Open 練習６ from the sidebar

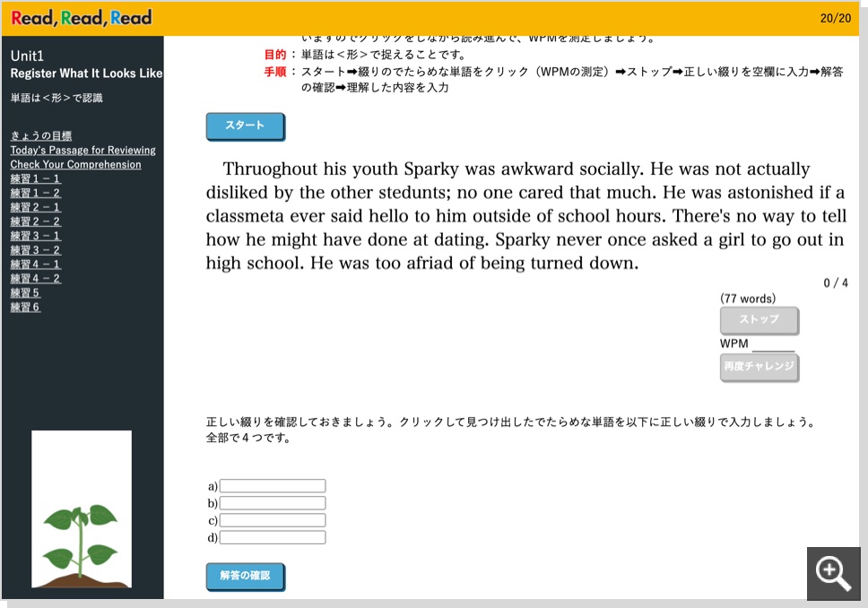26,308
